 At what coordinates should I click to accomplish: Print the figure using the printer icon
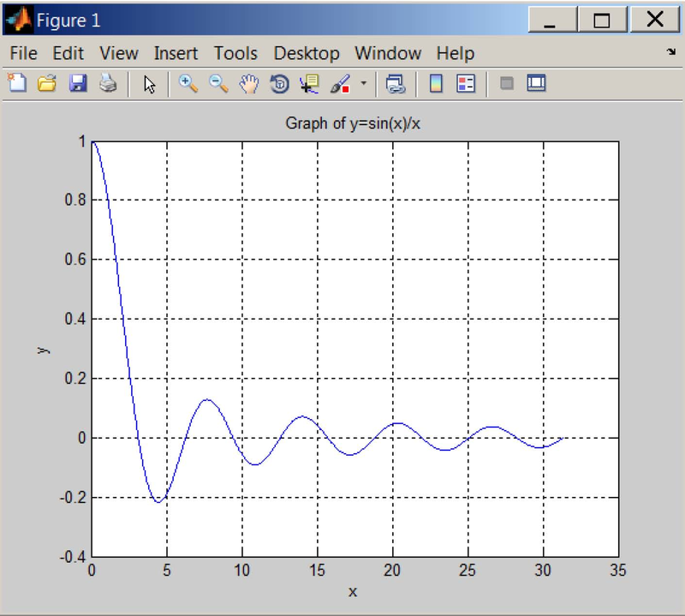click(108, 83)
